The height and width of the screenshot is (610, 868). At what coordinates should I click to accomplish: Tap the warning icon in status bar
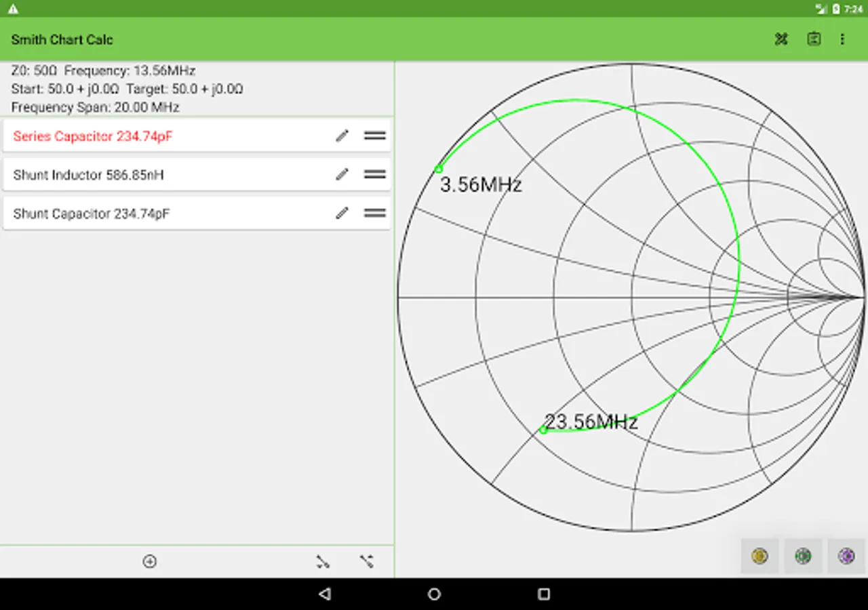(x=13, y=9)
